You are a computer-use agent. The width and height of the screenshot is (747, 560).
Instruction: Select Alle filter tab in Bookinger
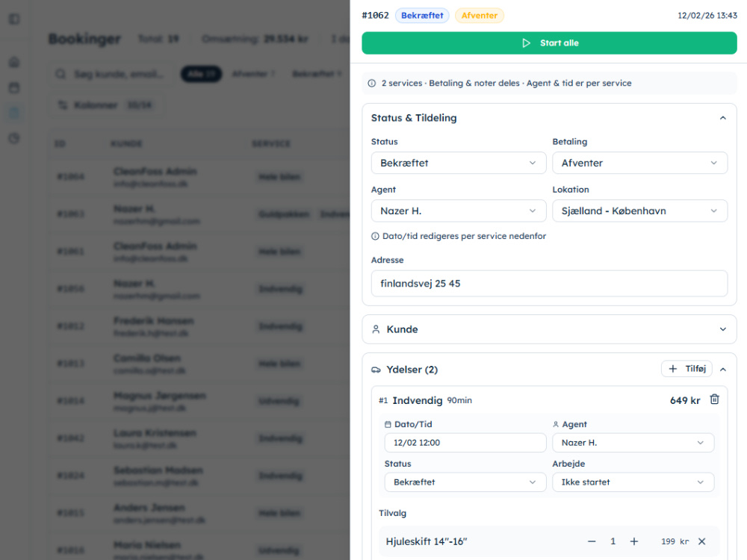[x=201, y=74]
